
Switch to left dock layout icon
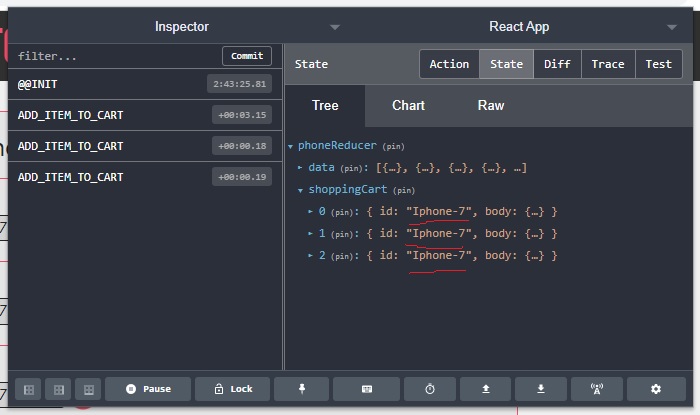29,390
